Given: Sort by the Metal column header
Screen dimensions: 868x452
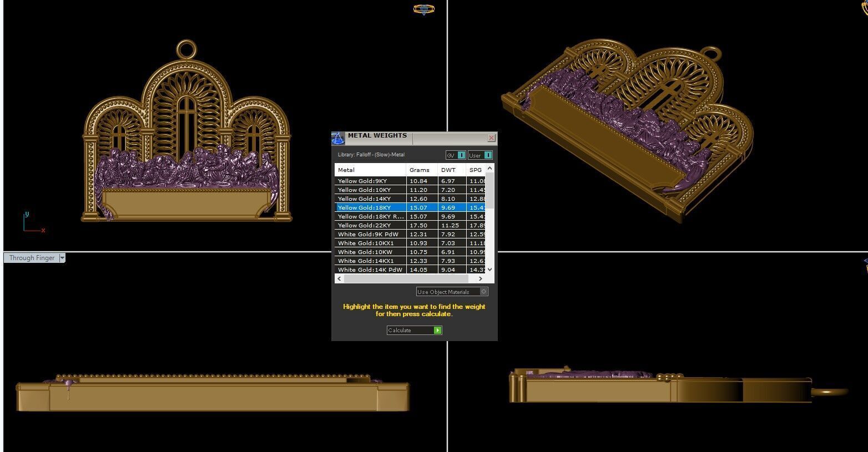Looking at the screenshot, I should pyautogui.click(x=370, y=170).
